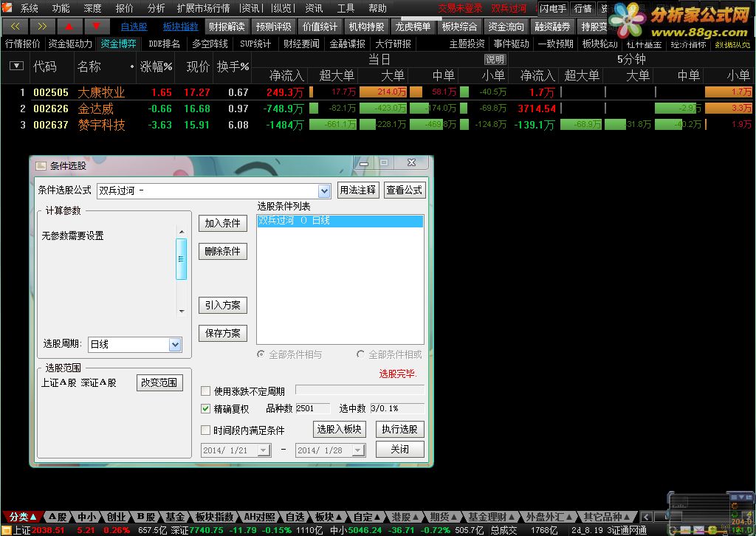The height and width of the screenshot is (536, 756).
Task: Click the 选股入板块 button
Action: click(339, 429)
